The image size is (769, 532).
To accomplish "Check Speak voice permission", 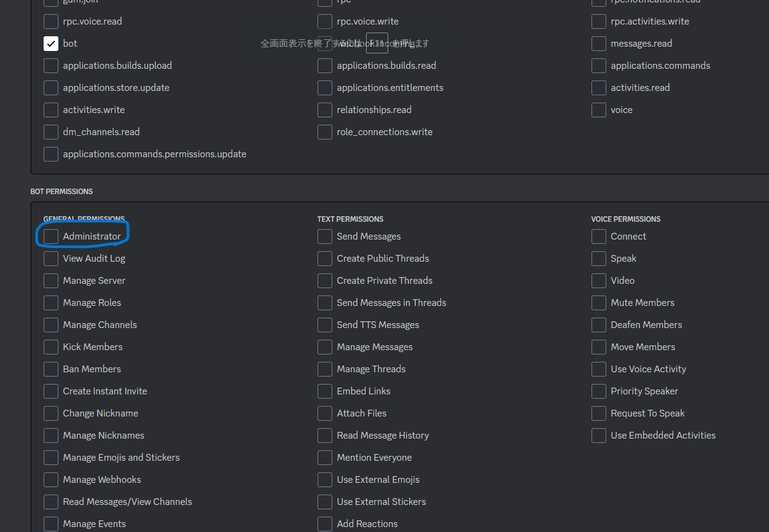I will (x=599, y=259).
